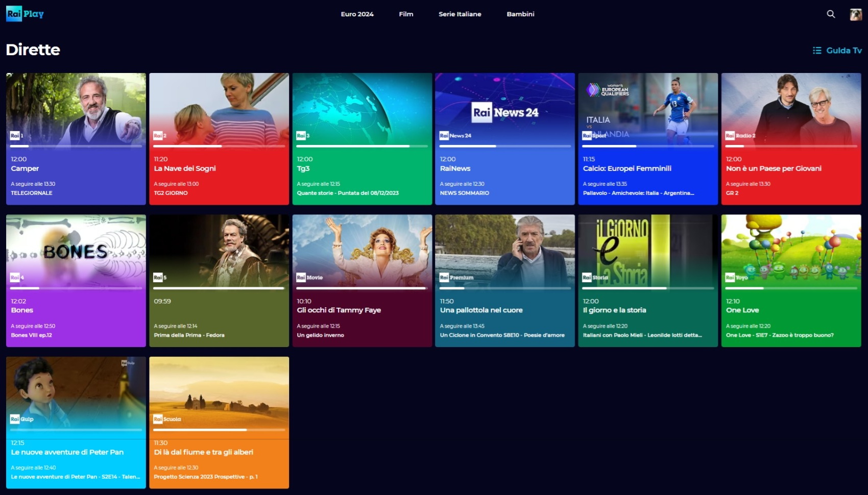Image resolution: width=868 pixels, height=495 pixels.
Task: Click the Rai 2 channel logo
Action: pyautogui.click(x=160, y=135)
